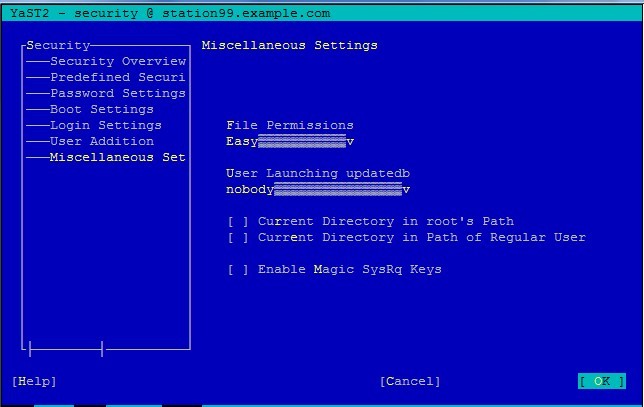Open the File Permissions dropdown arrow

pyautogui.click(x=350, y=141)
